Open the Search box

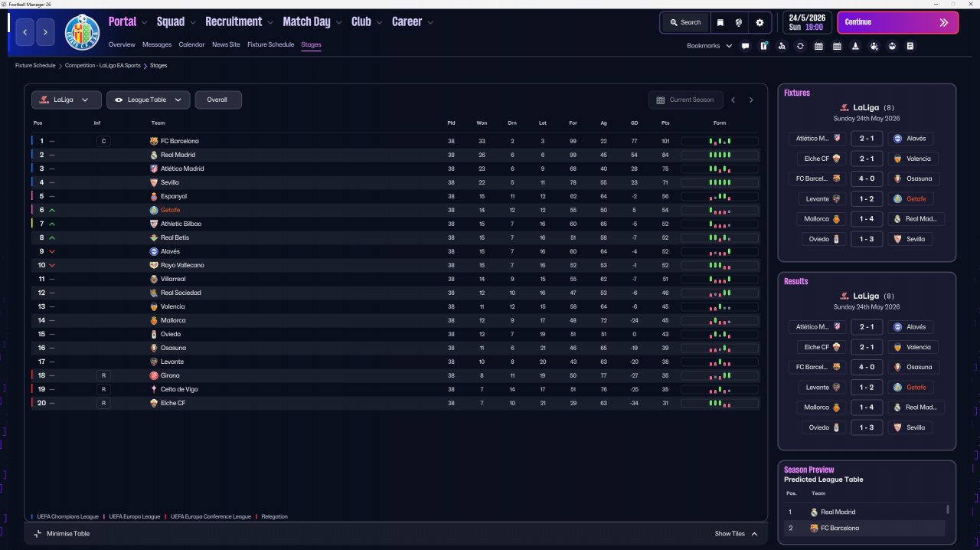685,22
